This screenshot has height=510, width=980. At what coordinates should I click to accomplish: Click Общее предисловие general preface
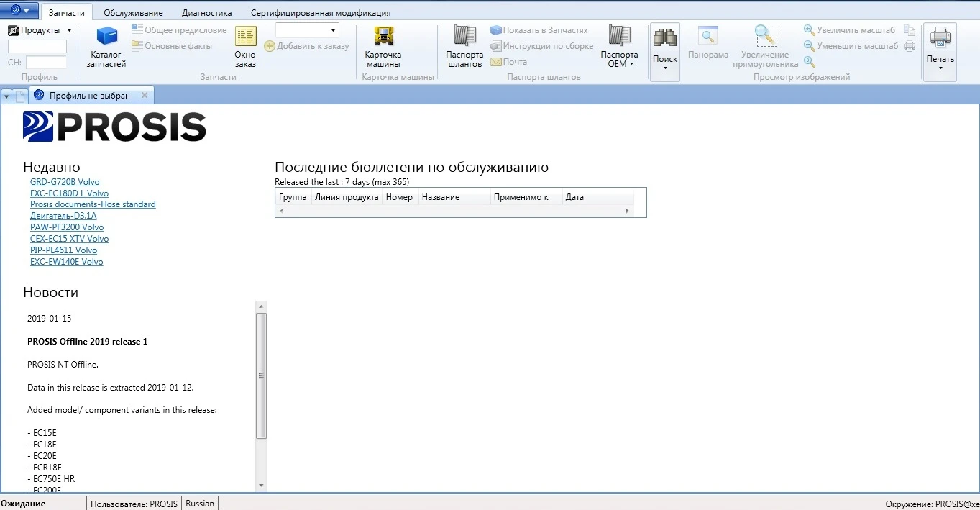(179, 30)
